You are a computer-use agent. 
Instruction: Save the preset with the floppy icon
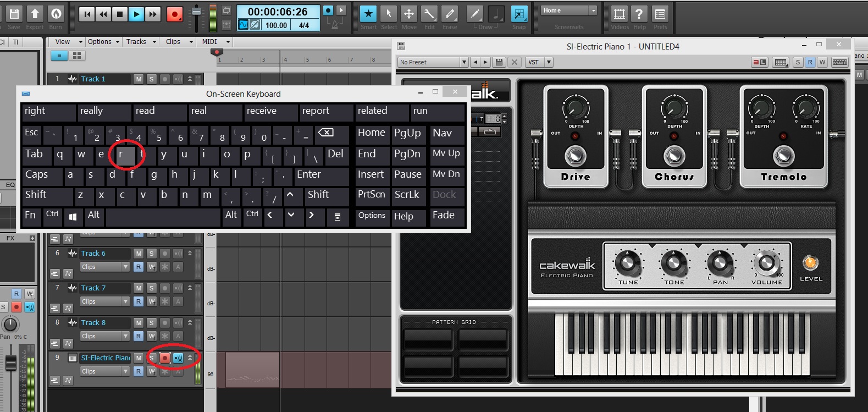pyautogui.click(x=499, y=62)
